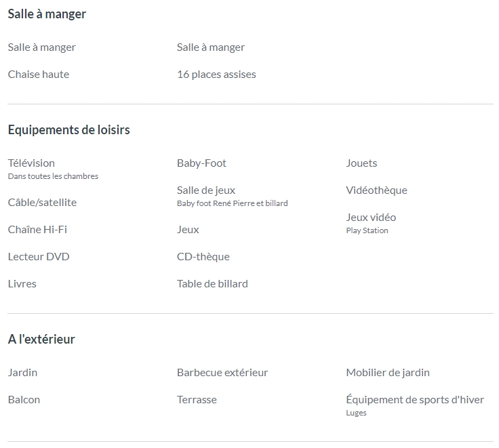Click the "Mobilier de jardin" item
This screenshot has width=499, height=448.
[x=388, y=373]
